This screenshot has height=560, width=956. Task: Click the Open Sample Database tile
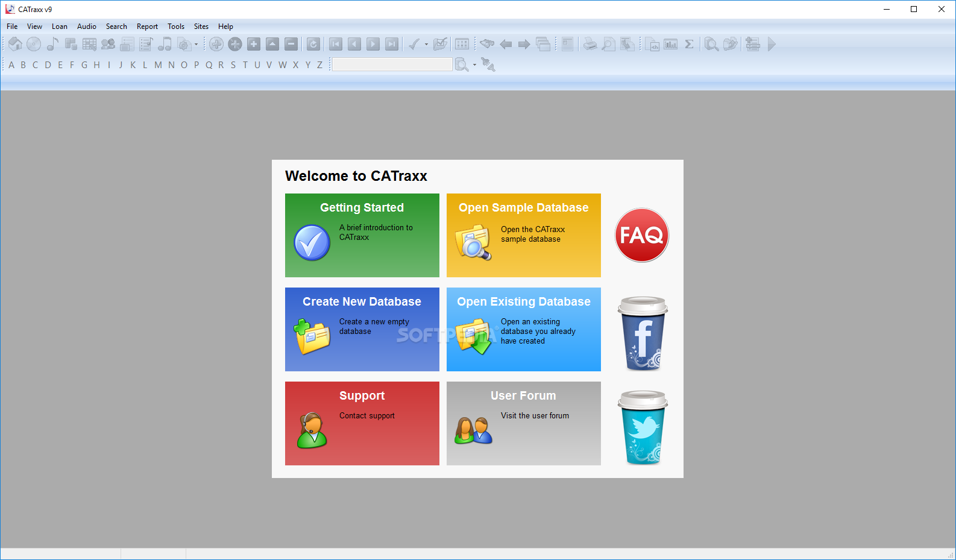pyautogui.click(x=524, y=235)
